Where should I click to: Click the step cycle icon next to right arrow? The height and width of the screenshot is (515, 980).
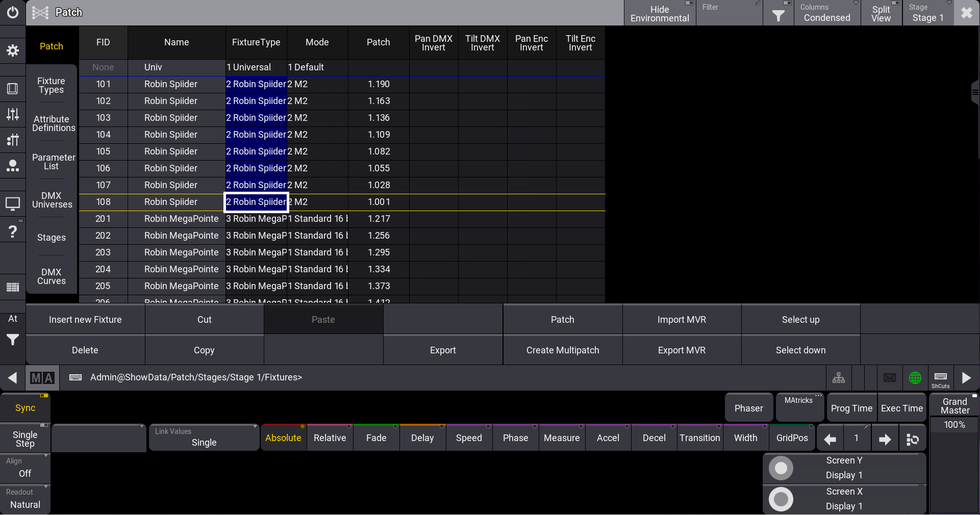tap(912, 439)
